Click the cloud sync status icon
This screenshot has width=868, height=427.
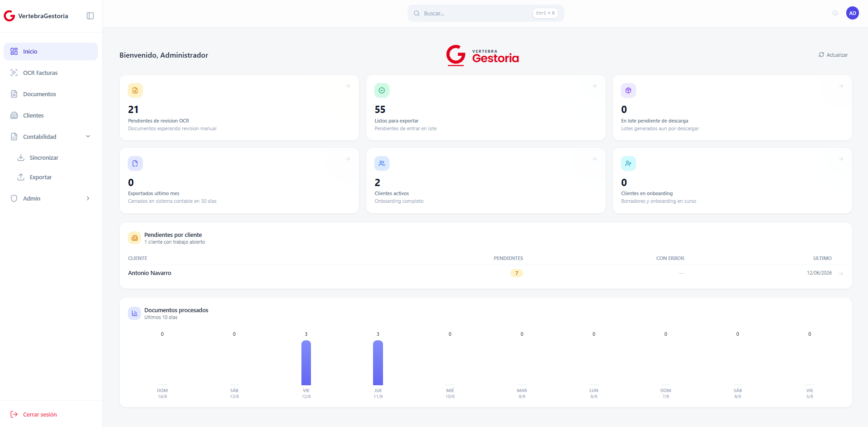point(835,13)
